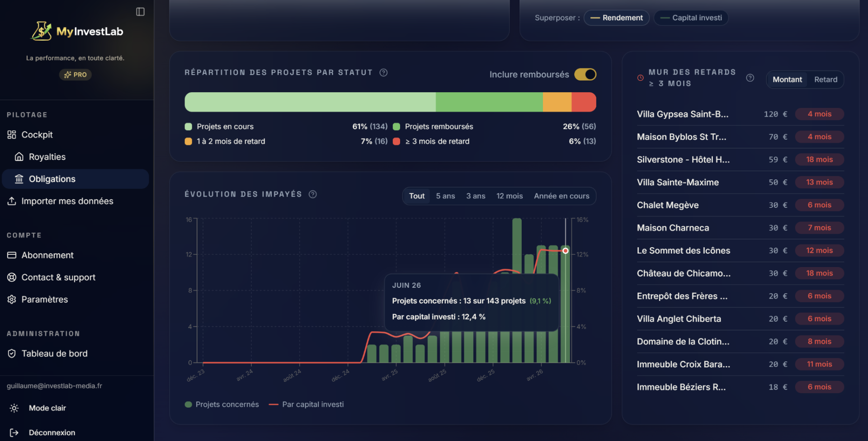Open the Abonnement page

coord(75,255)
